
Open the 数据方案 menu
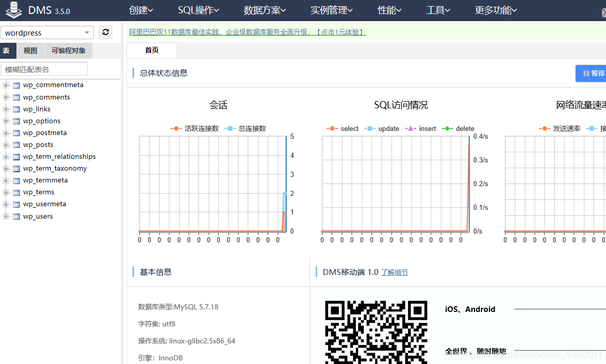pos(265,10)
